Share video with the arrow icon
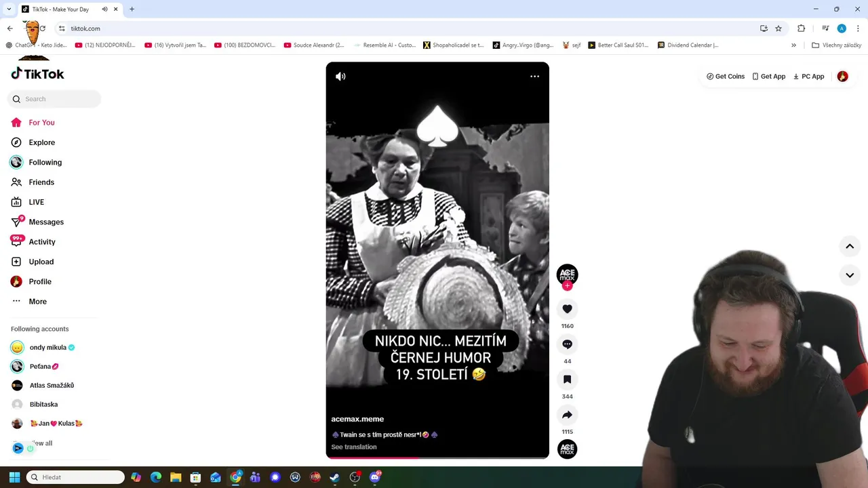 [568, 415]
